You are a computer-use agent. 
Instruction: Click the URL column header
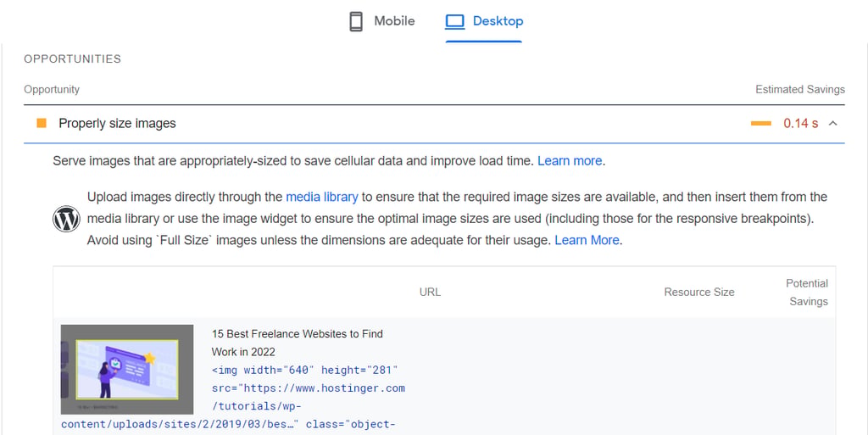(430, 293)
